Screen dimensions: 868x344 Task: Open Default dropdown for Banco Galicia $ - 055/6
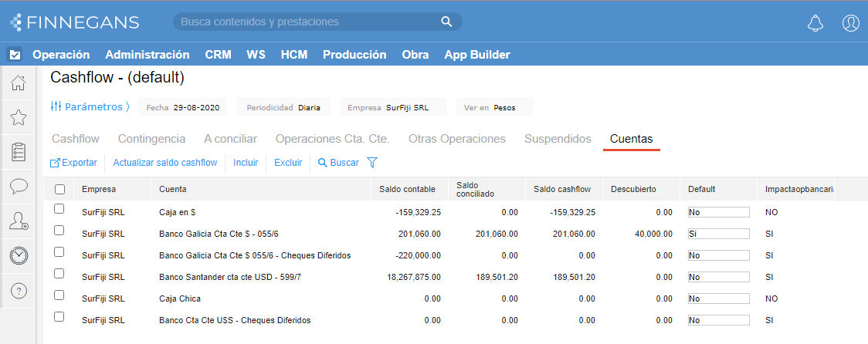pos(718,234)
